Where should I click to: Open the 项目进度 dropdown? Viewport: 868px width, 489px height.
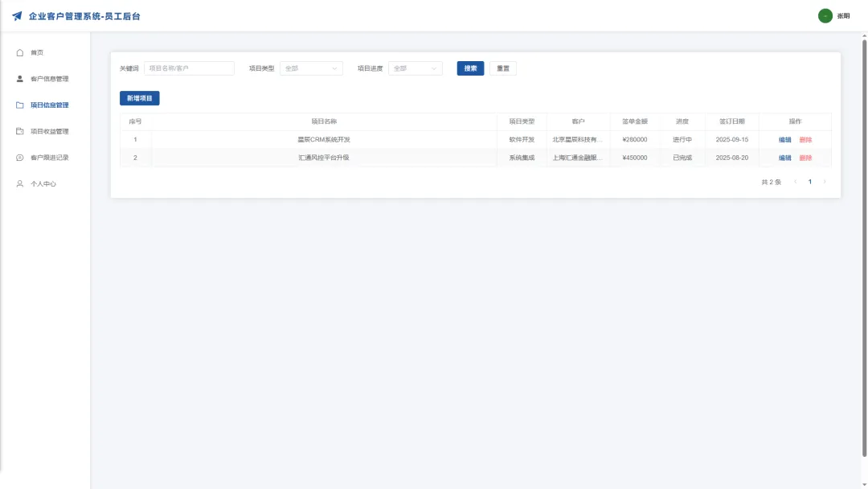point(416,68)
